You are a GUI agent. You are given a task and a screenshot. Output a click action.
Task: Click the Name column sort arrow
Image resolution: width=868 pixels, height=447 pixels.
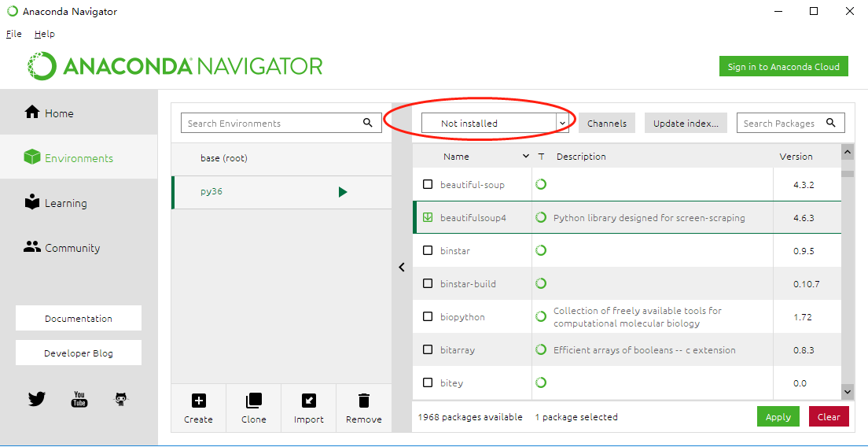coord(526,157)
